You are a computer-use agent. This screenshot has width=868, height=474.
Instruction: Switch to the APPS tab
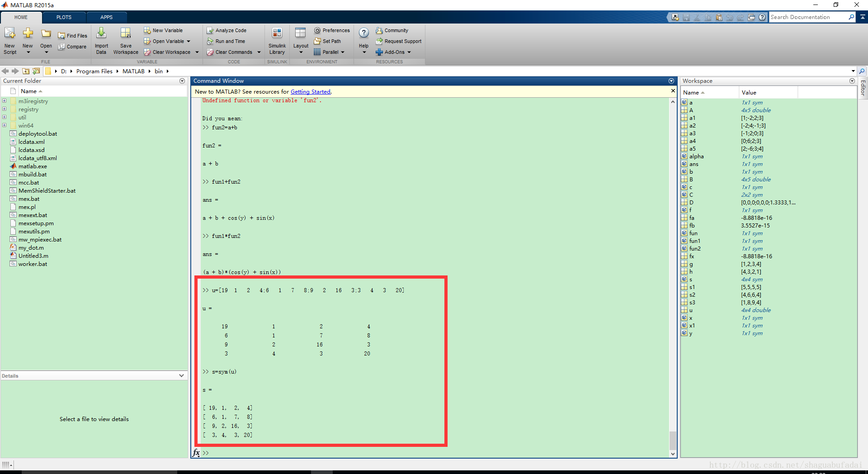(107, 17)
